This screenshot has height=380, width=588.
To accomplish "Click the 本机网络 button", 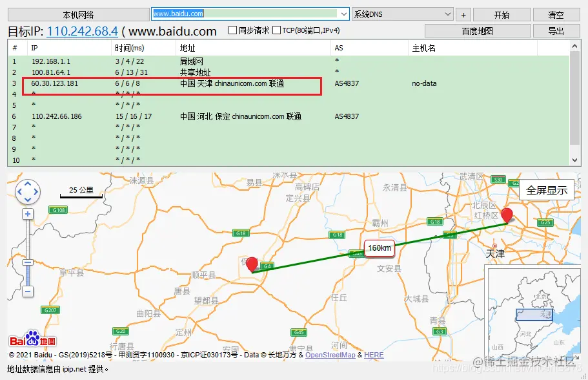I will (x=78, y=15).
